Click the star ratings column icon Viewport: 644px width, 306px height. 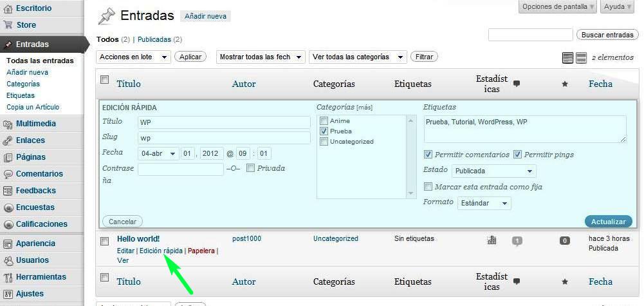click(565, 84)
